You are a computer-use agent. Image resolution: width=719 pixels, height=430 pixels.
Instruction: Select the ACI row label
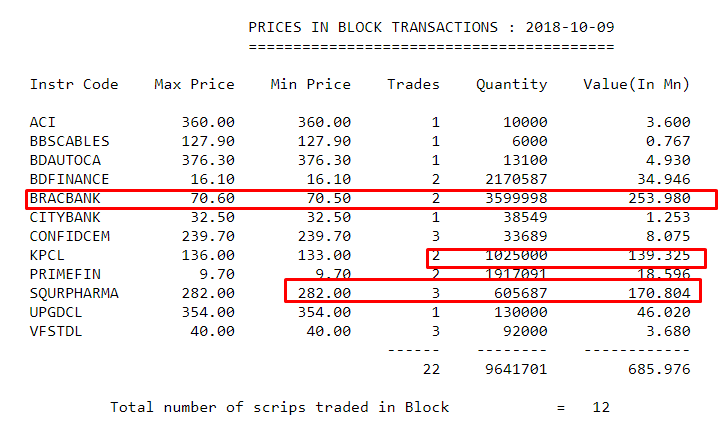point(42,122)
